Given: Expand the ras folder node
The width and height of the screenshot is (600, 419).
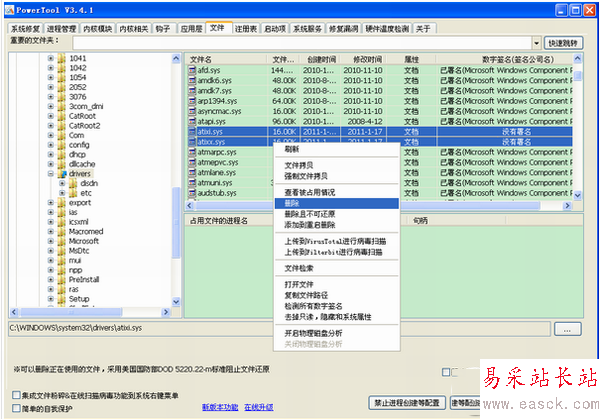Looking at the screenshot, I should click(51, 289).
